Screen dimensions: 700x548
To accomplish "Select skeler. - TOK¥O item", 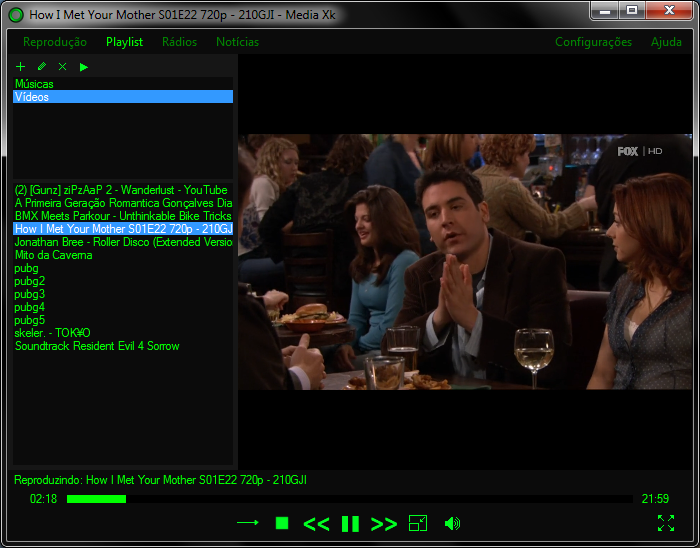I will click(123, 333).
